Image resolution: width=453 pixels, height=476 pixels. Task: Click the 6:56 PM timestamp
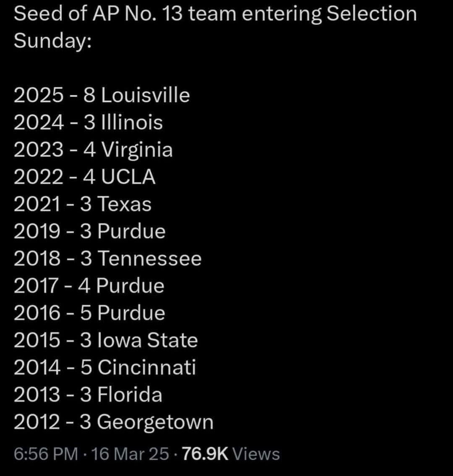point(46,454)
